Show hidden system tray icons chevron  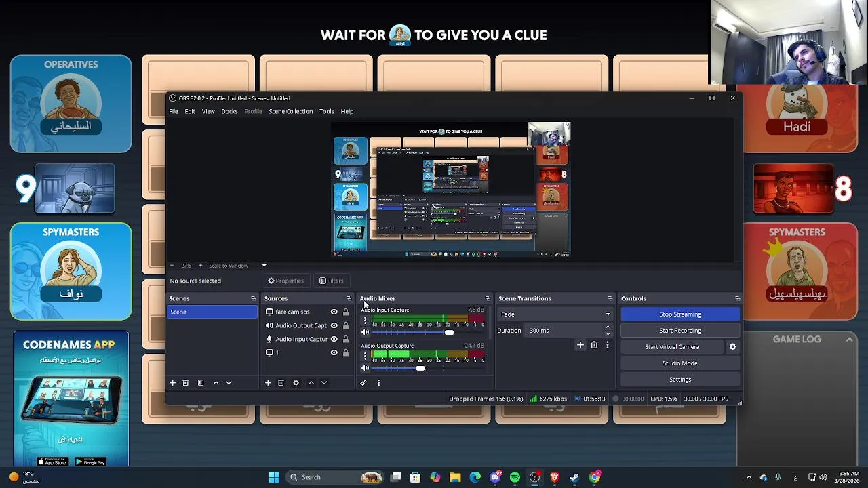(749, 477)
